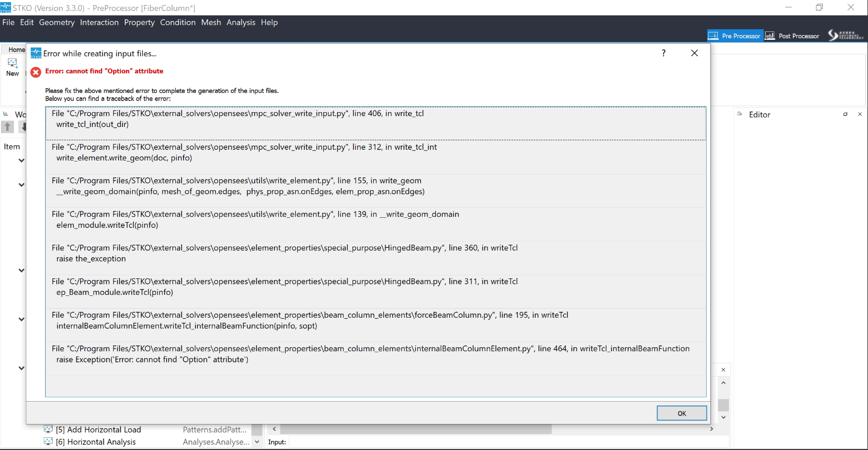This screenshot has height=450, width=868.
Task: Select the forceBeamColumn.py line 195 traceback entry
Action: [x=376, y=324]
